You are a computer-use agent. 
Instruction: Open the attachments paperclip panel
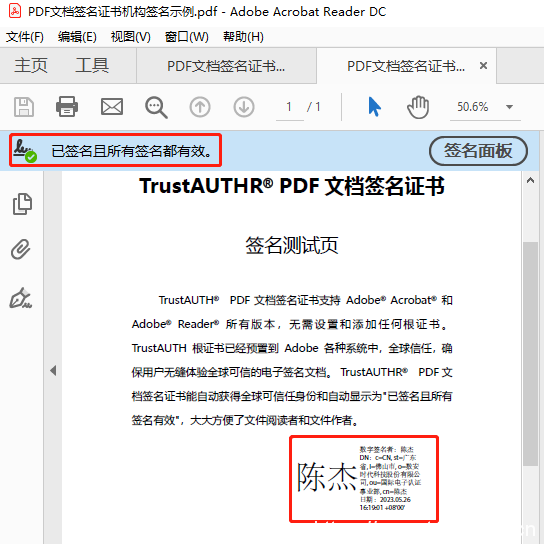point(21,249)
